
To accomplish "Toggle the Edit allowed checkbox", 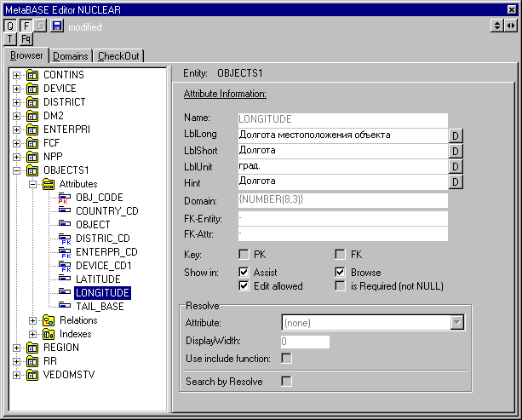I will [x=245, y=286].
